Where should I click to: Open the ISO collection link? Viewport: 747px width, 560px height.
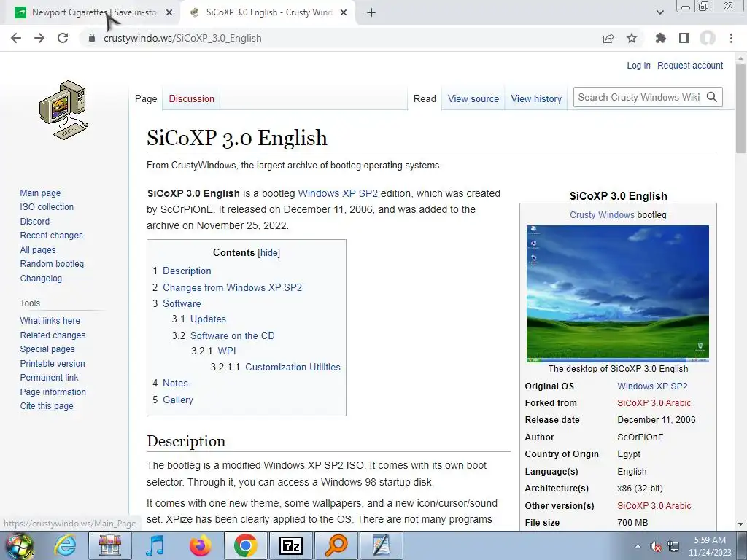click(x=47, y=206)
